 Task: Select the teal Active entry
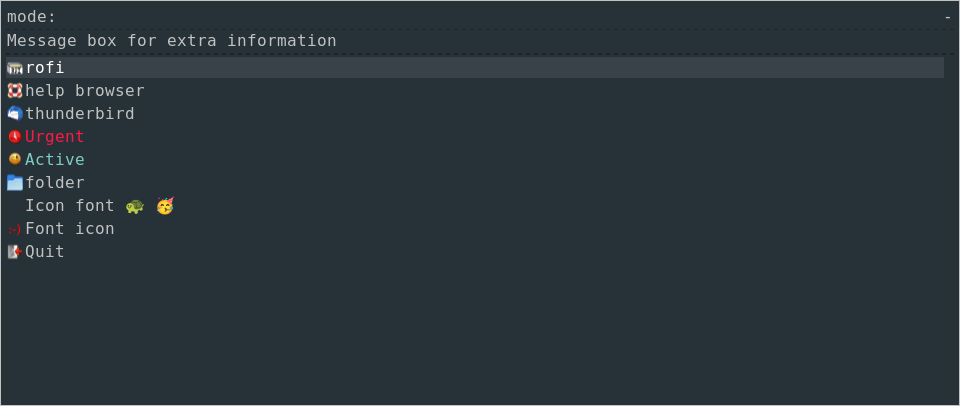point(55,160)
